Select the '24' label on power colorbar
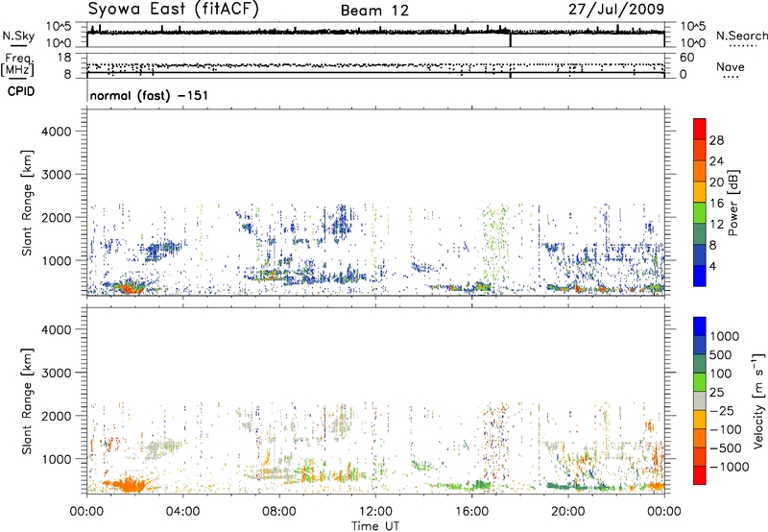768x532 pixels. pos(716,161)
